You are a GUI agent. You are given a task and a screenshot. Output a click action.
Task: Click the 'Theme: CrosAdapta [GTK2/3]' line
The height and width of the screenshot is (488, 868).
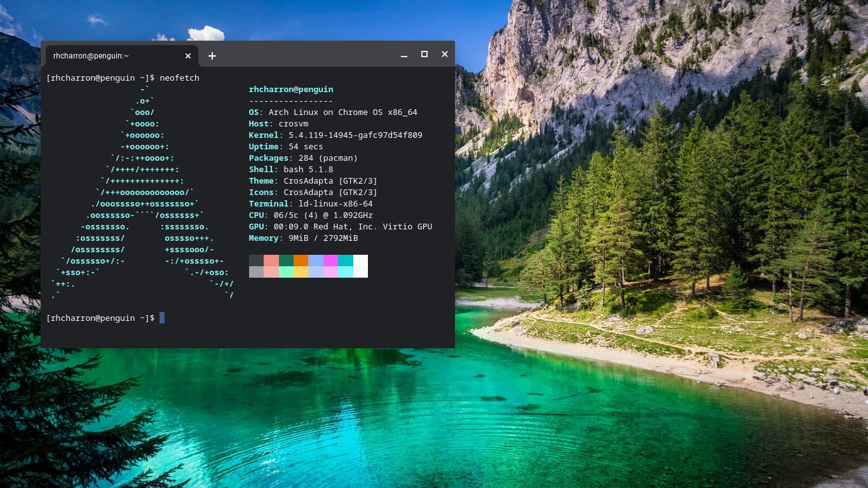tap(313, 181)
